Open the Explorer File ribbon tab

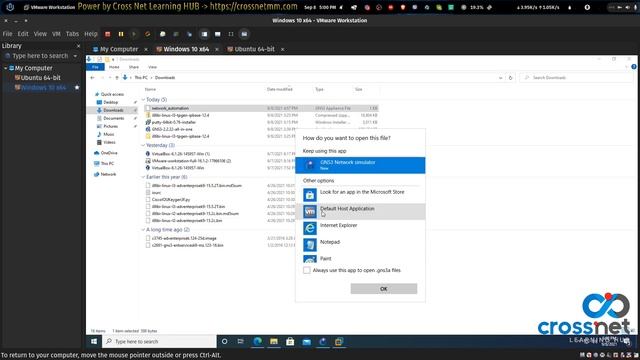(95, 67)
